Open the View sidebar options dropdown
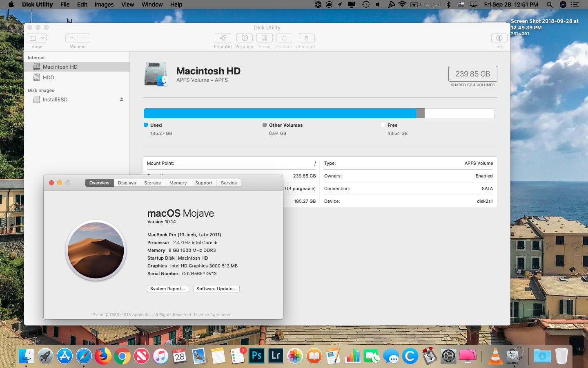This screenshot has height=368, width=588. click(37, 38)
